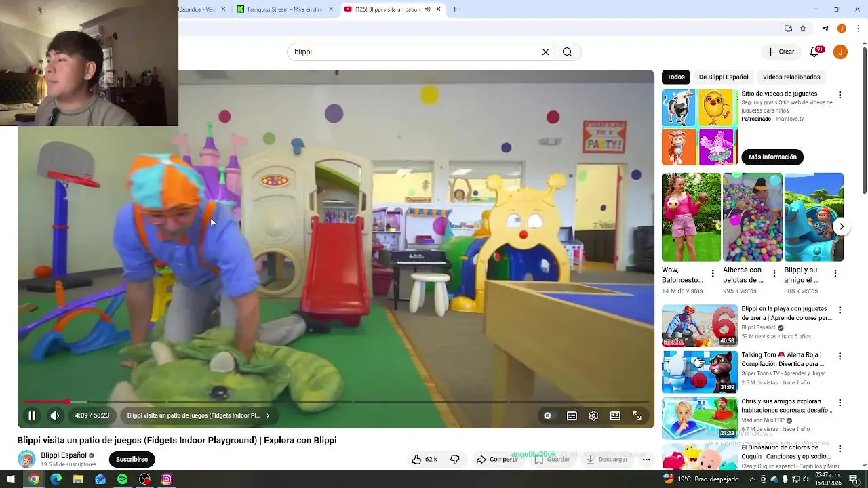
Task: Open 'Chris y sus amigos exploran' video
Action: coord(700,418)
